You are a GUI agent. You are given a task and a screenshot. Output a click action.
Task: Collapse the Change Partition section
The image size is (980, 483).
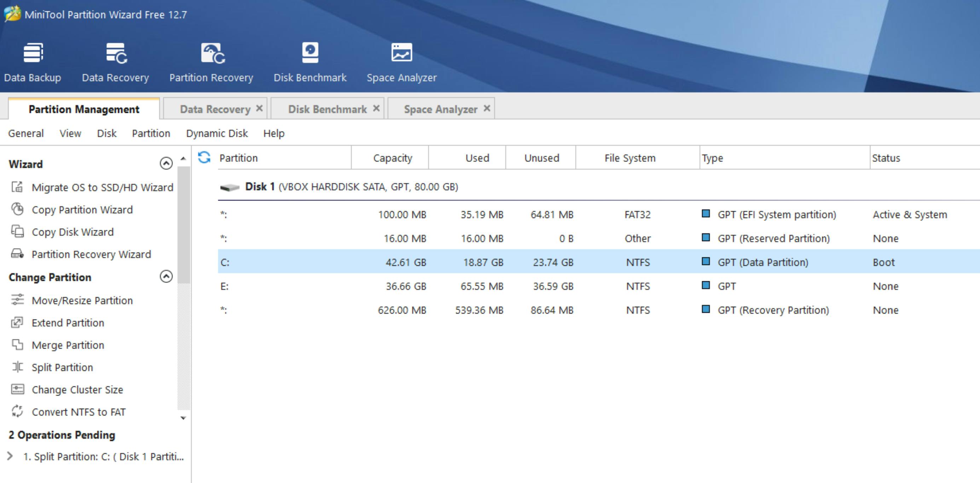(x=166, y=276)
